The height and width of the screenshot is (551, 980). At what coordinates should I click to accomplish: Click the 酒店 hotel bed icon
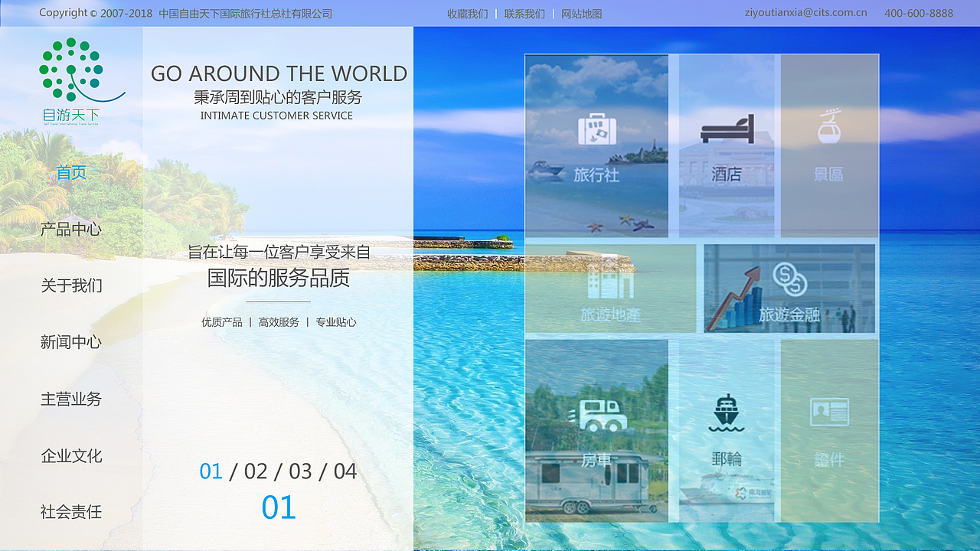pyautogui.click(x=725, y=129)
